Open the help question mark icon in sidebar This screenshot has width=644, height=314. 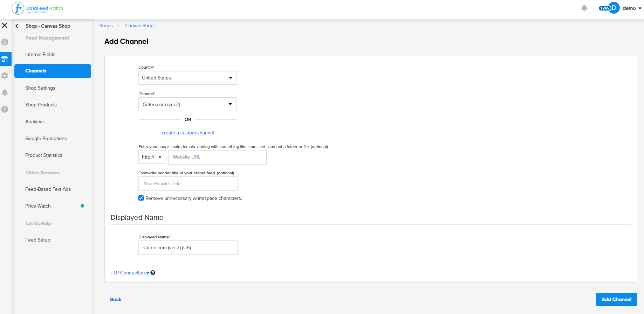pyautogui.click(x=5, y=109)
